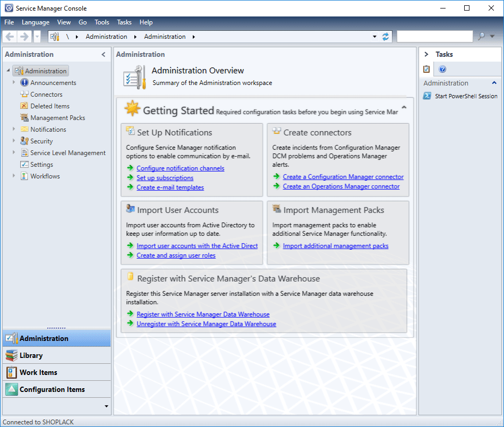Screen dimensions: 504x427
Task: Open the Work Items workspace
Action: [x=57, y=372]
